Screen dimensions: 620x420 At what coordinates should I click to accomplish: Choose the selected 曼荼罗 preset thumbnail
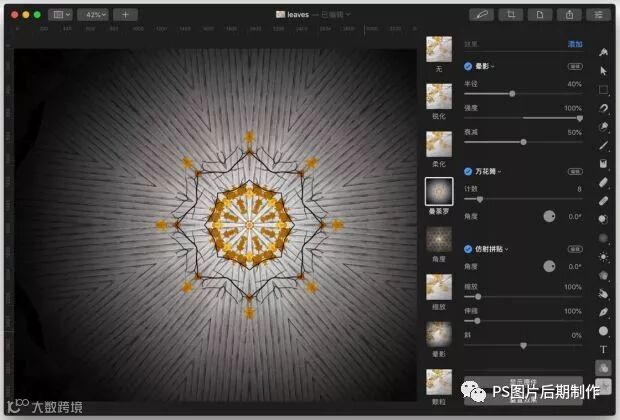coord(439,191)
